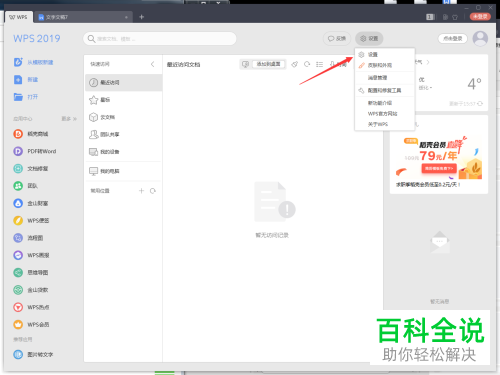Click the document search field

point(160,39)
